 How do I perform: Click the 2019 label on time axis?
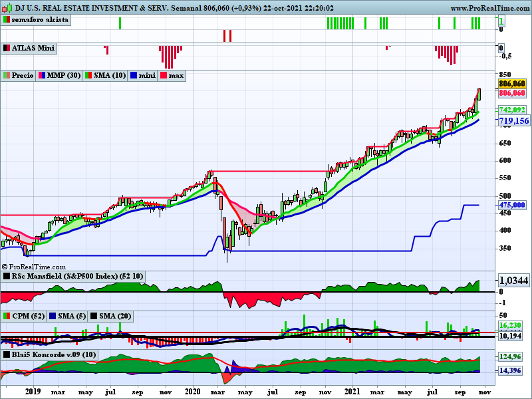coord(33,392)
